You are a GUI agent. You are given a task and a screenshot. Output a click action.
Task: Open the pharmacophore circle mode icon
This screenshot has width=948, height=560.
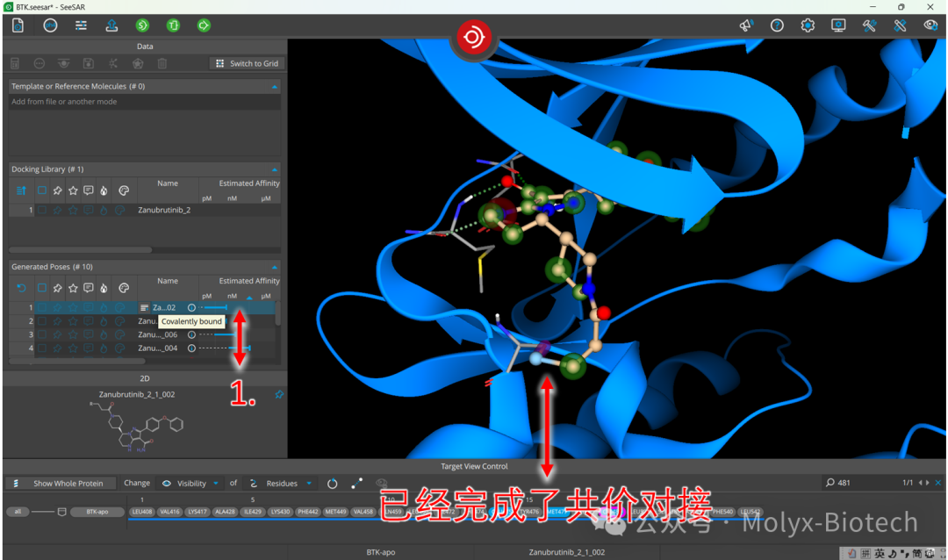50,25
